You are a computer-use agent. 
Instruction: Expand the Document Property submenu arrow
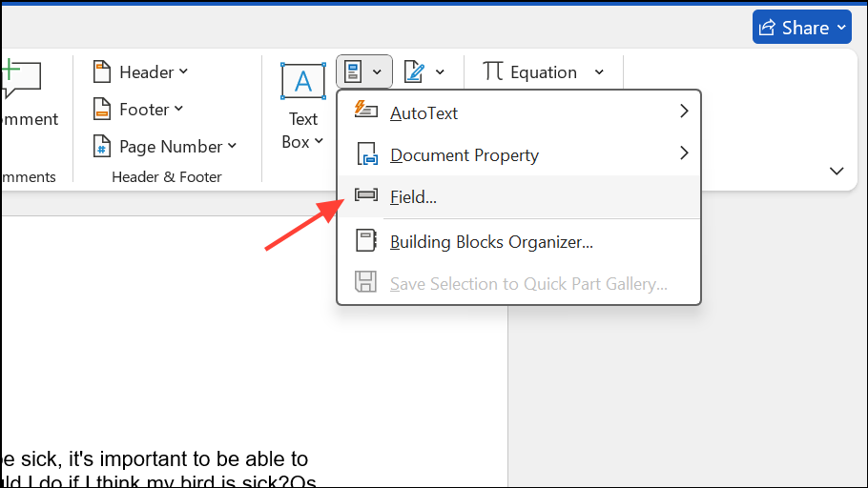coord(683,153)
